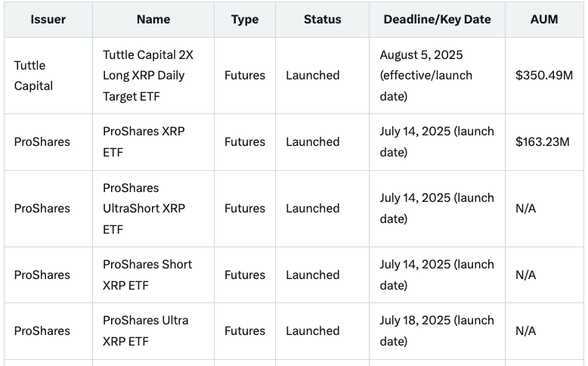Click the ProShares Ultra XRP ETF cell

click(145, 330)
